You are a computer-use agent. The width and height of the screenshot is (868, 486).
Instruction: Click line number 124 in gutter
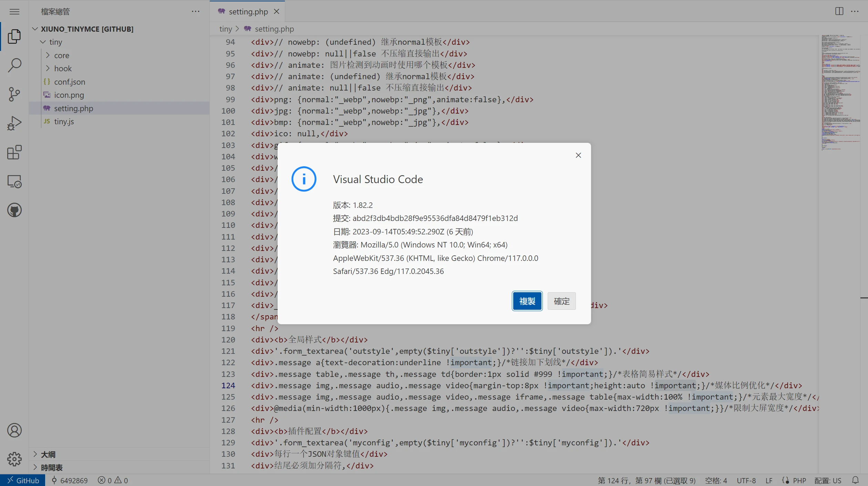click(228, 385)
